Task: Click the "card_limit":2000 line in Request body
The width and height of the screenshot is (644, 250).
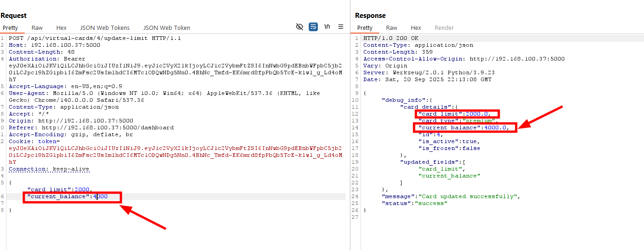Action: click(x=60, y=189)
